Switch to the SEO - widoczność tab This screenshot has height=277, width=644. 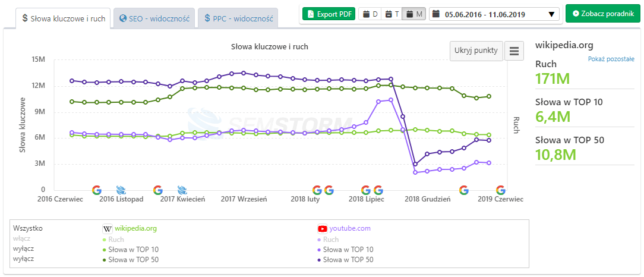tap(154, 18)
